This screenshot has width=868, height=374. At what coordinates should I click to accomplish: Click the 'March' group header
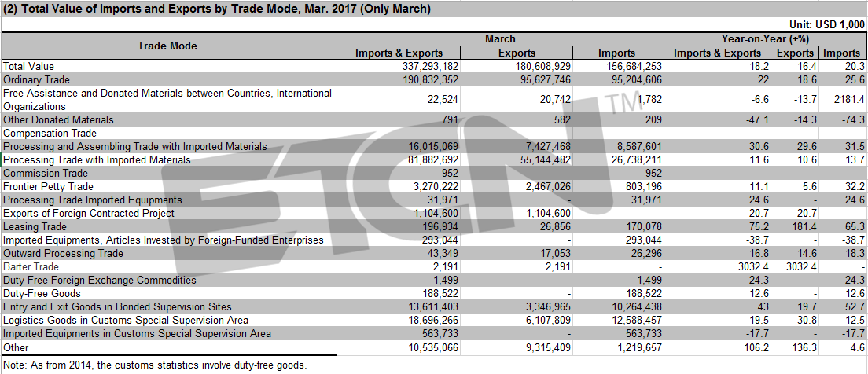click(500, 38)
